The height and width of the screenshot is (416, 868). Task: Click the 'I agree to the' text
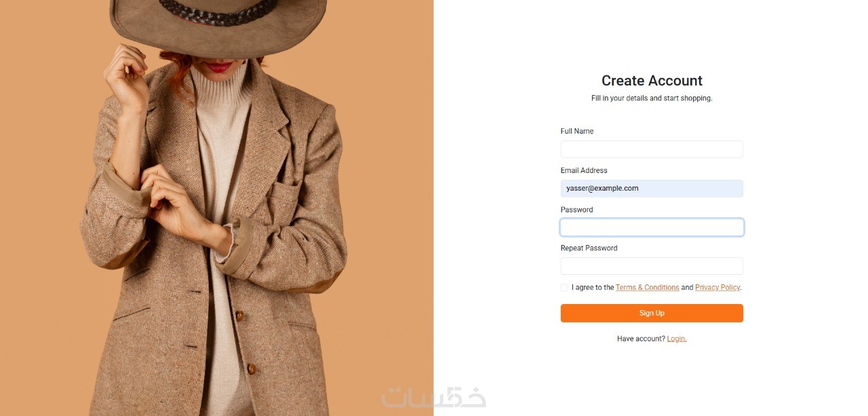tap(593, 288)
